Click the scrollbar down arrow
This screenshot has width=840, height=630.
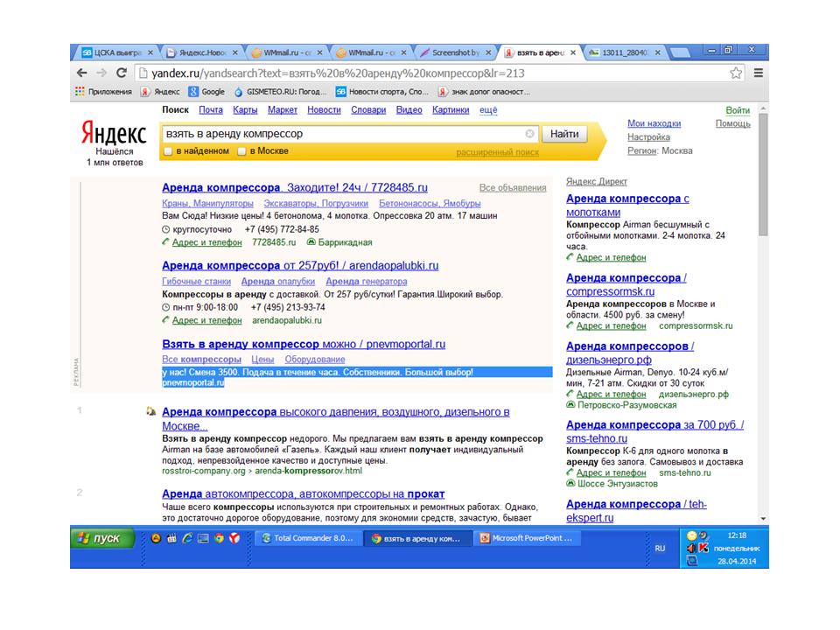coord(763,519)
